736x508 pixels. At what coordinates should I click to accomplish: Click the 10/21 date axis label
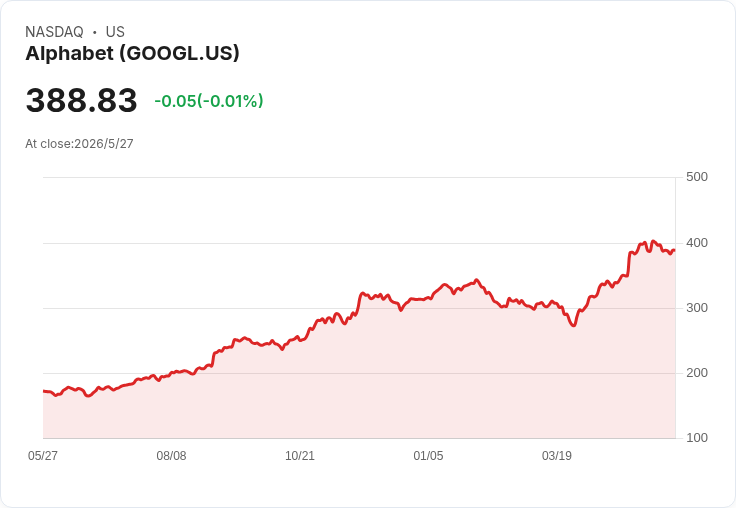click(300, 456)
